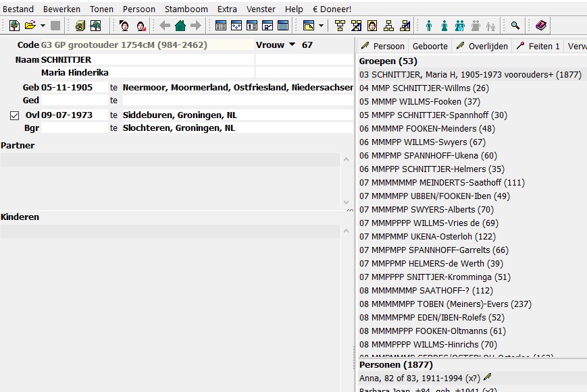
Task: Go to home person with green house icon
Action: click(180, 26)
